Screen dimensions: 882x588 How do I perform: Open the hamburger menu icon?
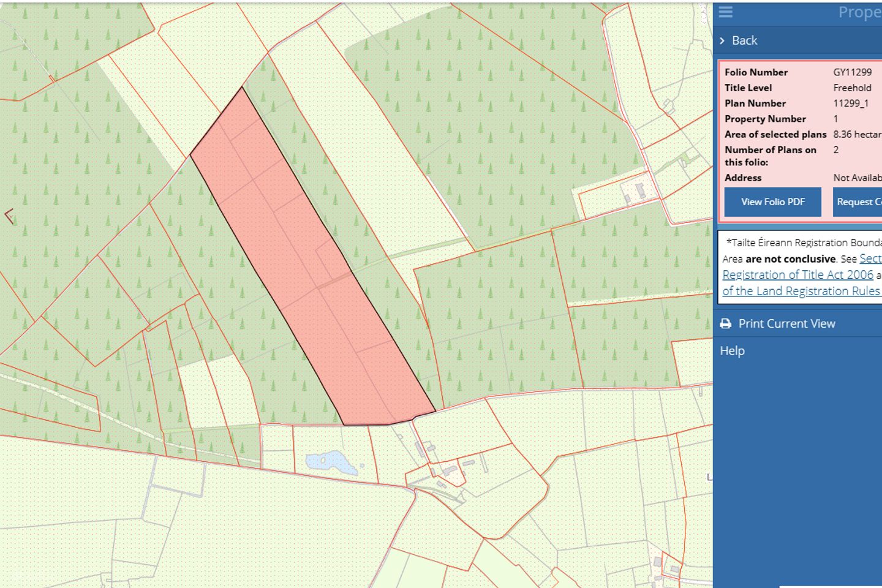726,12
